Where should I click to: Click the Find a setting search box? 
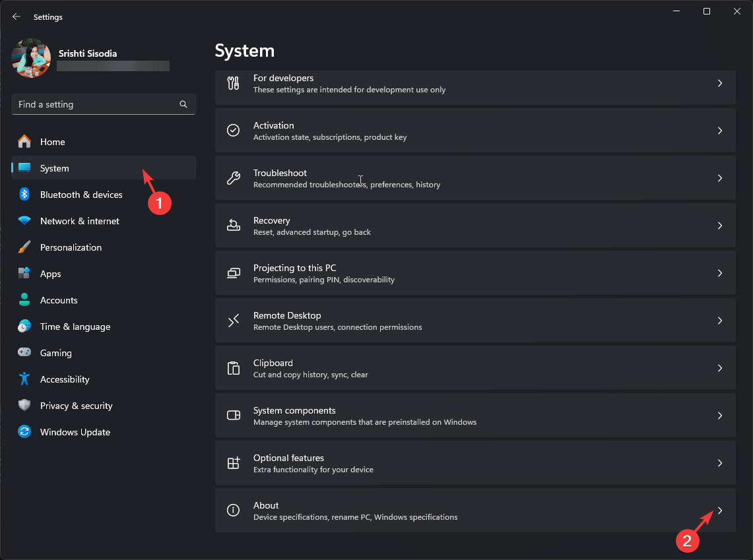pyautogui.click(x=103, y=104)
